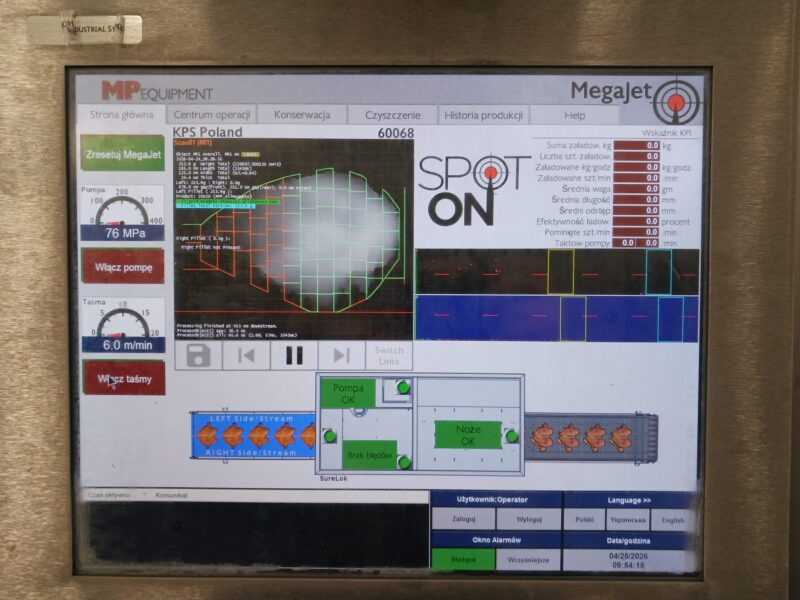The width and height of the screenshot is (800, 600).
Task: Start the belts with Włącz taśmy
Action: (124, 378)
